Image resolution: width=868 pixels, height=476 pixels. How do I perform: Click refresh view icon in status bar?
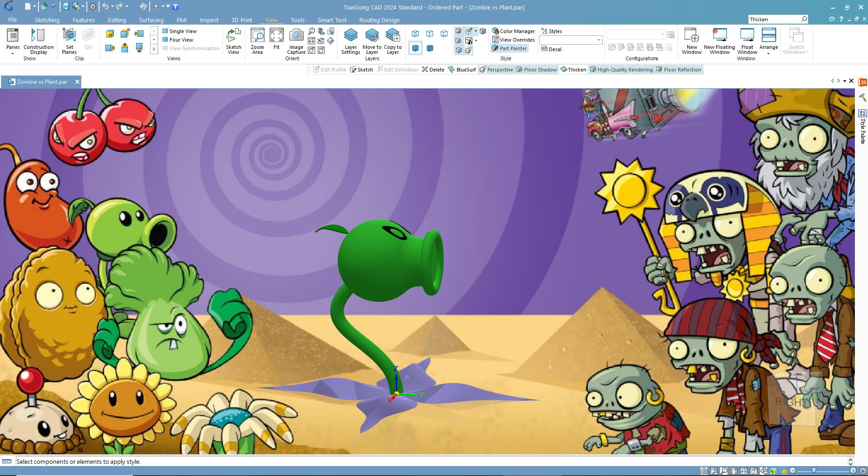tap(754, 471)
